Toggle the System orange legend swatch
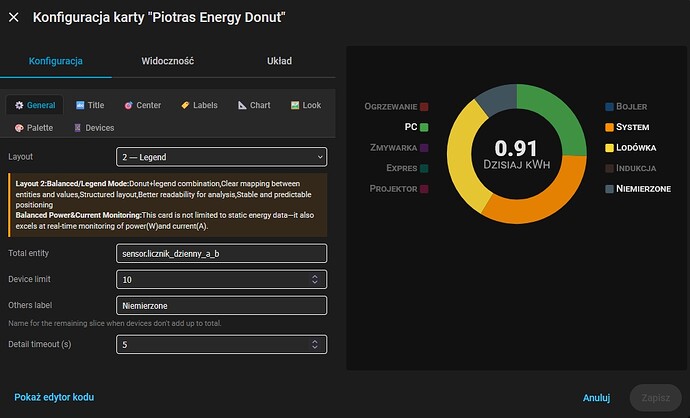 [609, 127]
